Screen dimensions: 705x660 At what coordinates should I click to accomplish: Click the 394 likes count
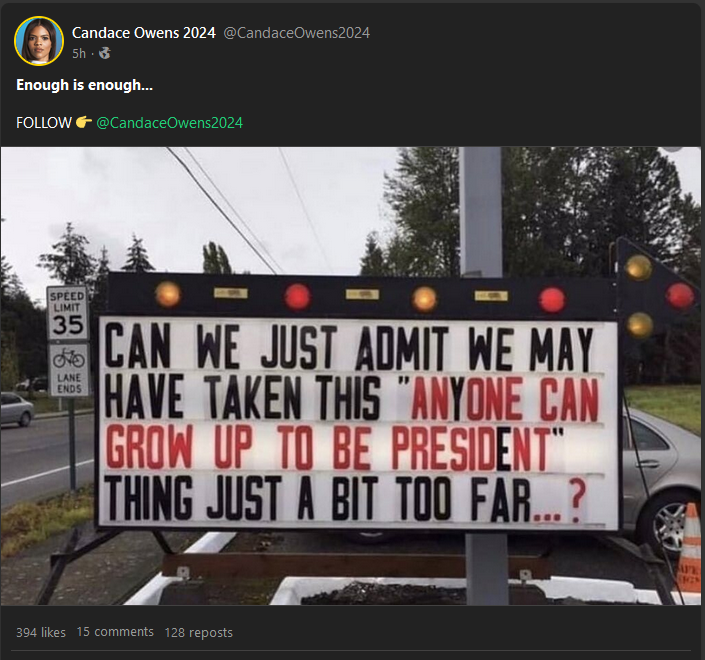(41, 632)
